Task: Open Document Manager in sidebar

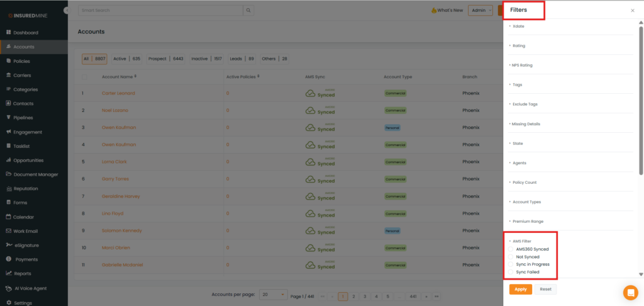Action: click(x=35, y=174)
